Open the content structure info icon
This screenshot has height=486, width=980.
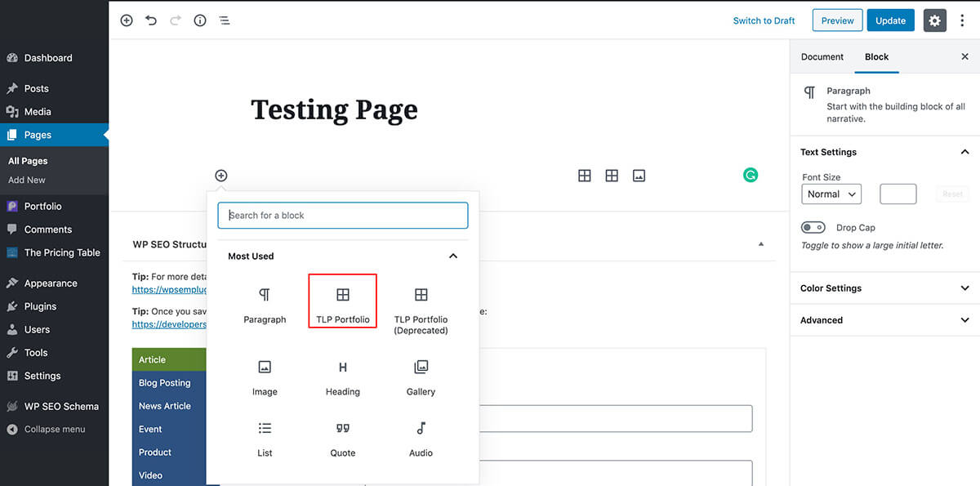200,20
